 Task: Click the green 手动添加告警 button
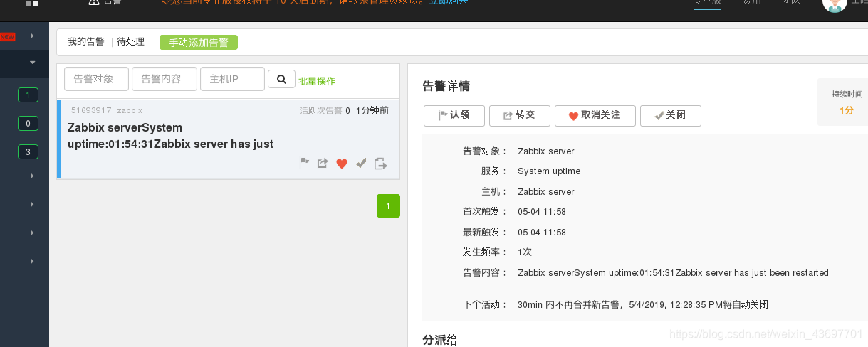click(x=199, y=43)
